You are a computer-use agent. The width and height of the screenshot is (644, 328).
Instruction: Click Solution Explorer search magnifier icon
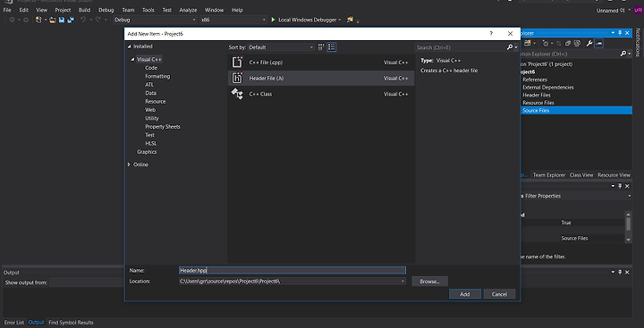(x=623, y=54)
